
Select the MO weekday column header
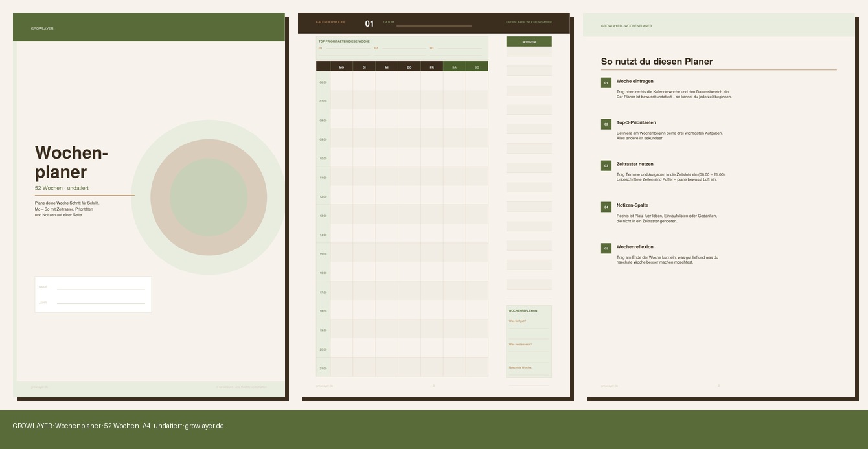pos(341,66)
